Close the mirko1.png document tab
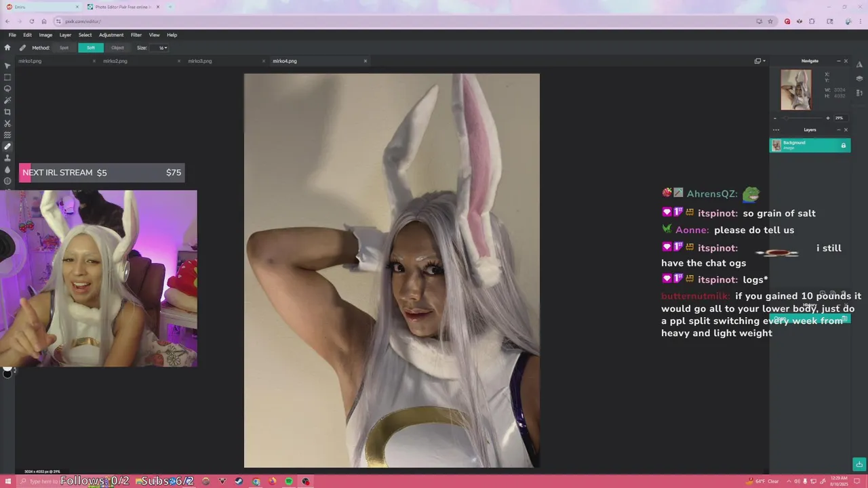This screenshot has height=488, width=868. (x=94, y=61)
